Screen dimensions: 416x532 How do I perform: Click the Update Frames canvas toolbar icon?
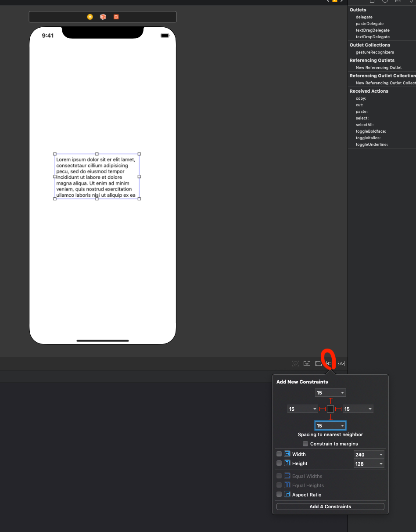pos(296,363)
